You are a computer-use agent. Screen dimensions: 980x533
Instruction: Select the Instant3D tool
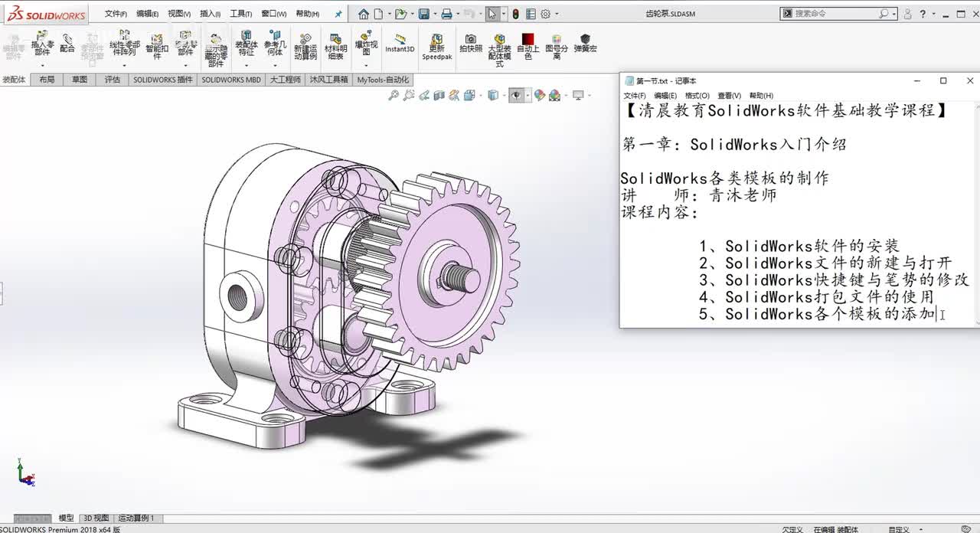(400, 43)
